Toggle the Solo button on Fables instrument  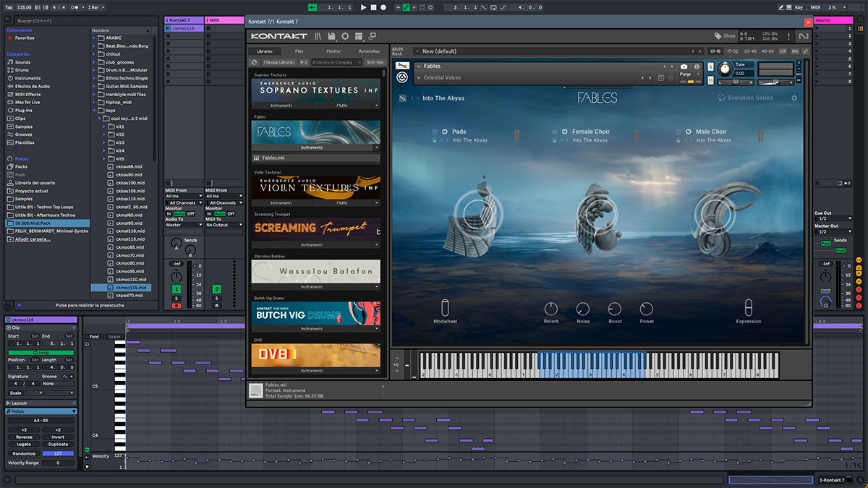[710, 67]
